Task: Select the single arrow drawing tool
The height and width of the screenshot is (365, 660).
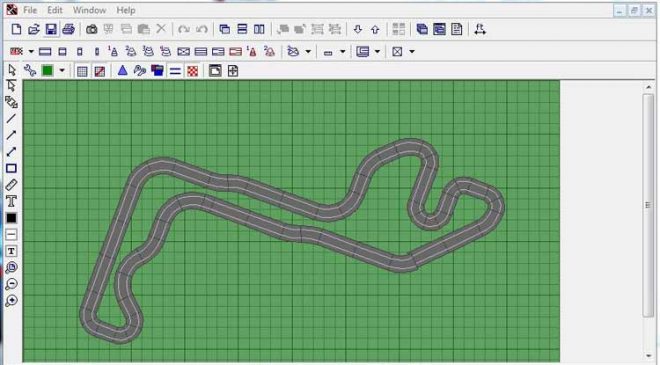Action: pyautogui.click(x=11, y=135)
